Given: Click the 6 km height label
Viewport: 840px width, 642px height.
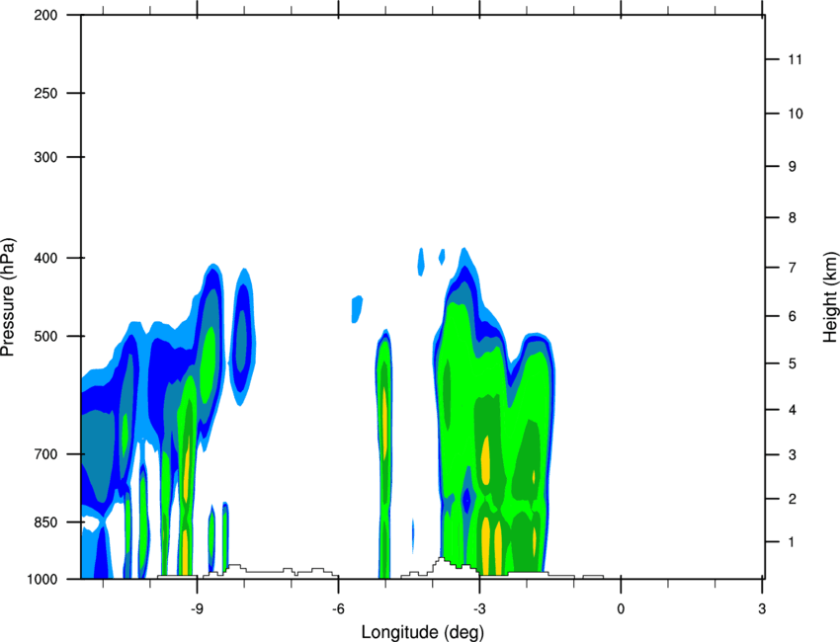Looking at the screenshot, I should 793,316.
